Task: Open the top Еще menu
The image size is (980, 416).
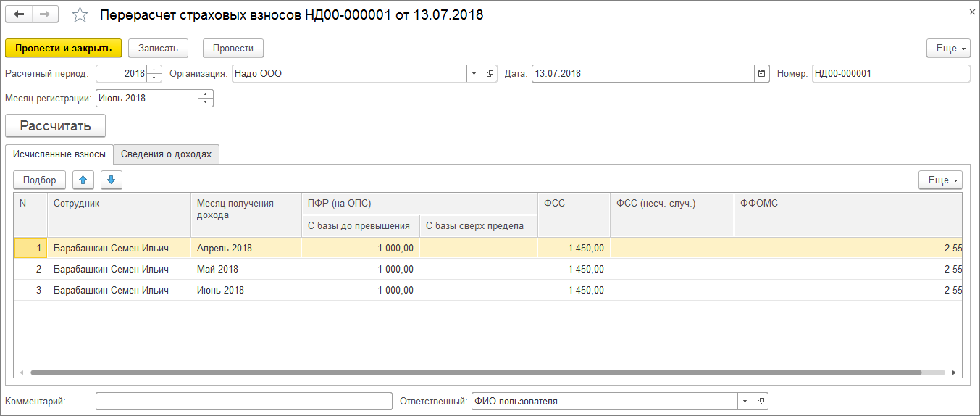Action: (x=947, y=48)
